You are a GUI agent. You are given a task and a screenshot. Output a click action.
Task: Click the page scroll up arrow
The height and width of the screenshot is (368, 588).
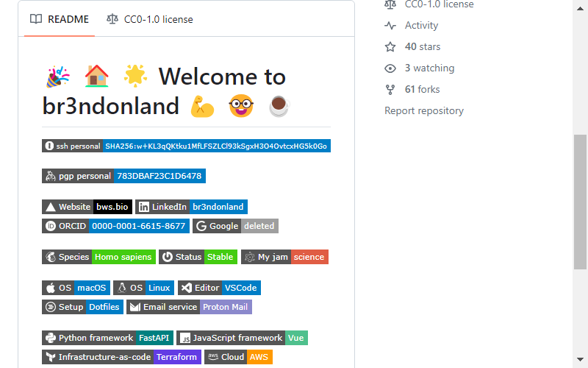(x=580, y=9)
